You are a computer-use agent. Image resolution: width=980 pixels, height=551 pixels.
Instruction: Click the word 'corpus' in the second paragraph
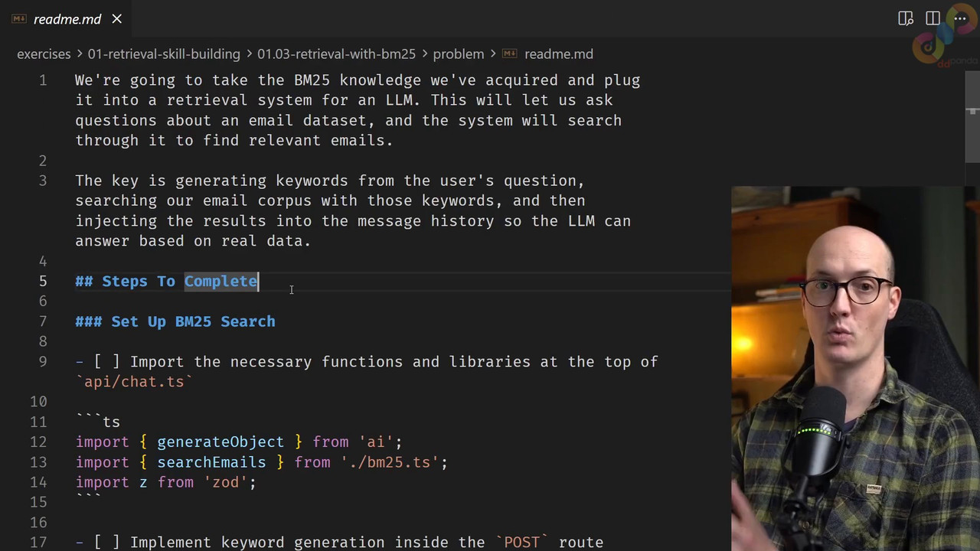[285, 201]
